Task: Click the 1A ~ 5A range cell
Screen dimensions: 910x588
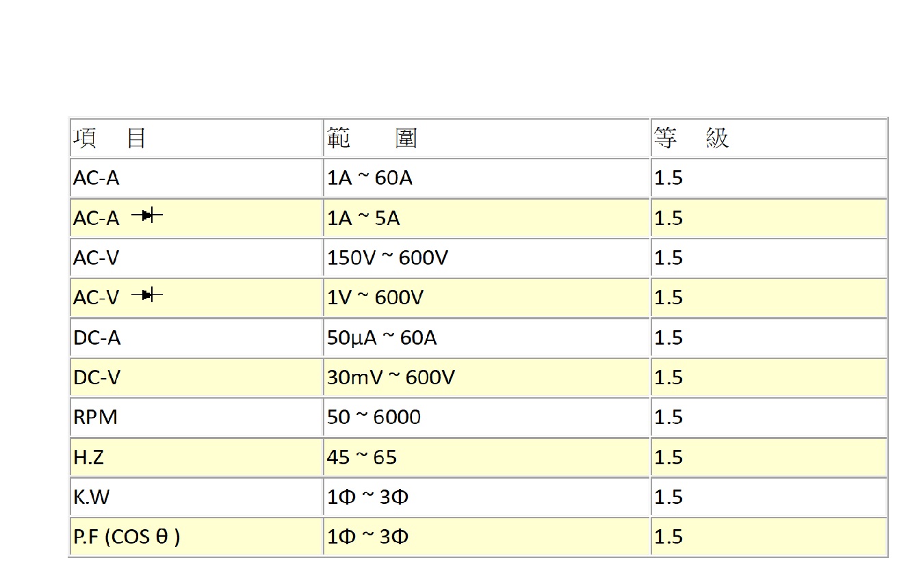Action: 363,218
